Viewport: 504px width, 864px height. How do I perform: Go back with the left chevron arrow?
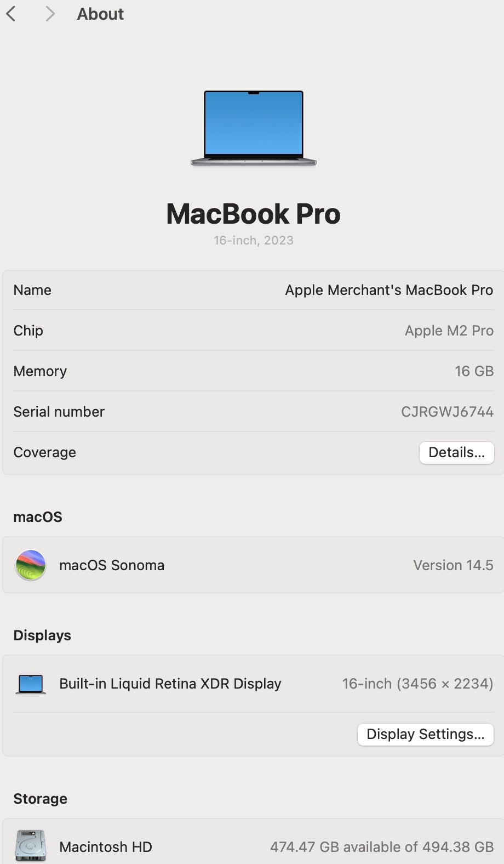[11, 14]
